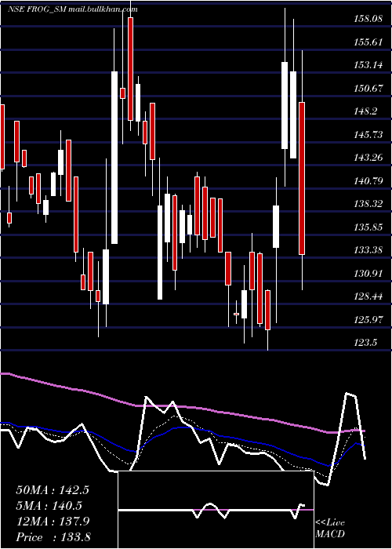Click the 145.73 price axis label
392x549 pixels.
(368, 134)
